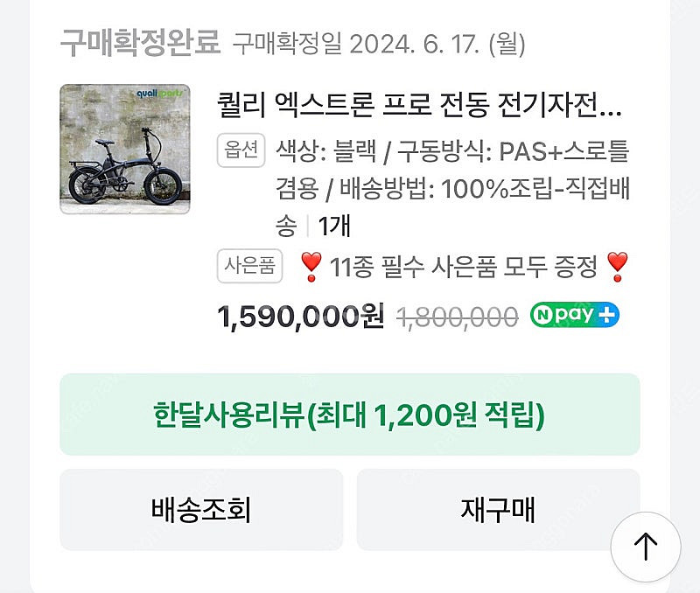Open the 퀄리 엑스트론 프로 product title
Screen dimensions: 700x593
coord(419,108)
